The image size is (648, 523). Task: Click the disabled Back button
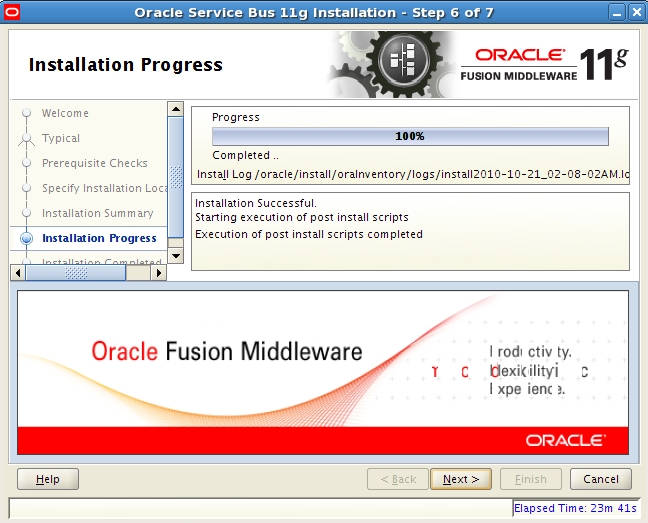click(x=398, y=479)
